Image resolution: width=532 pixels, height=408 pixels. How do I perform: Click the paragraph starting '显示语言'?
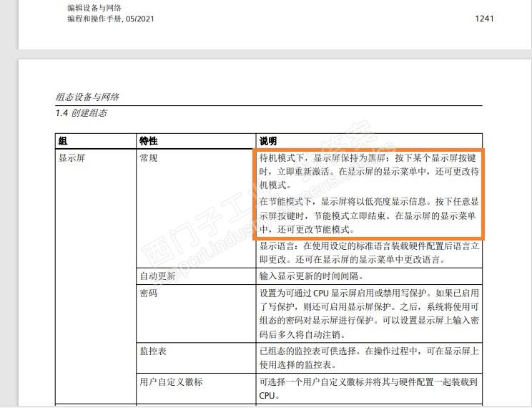[369, 253]
